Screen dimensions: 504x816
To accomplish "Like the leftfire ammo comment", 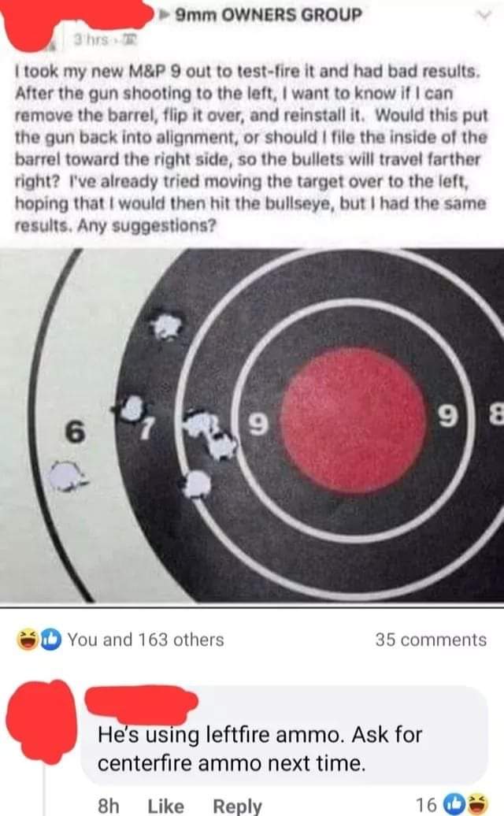I will coord(165,806).
